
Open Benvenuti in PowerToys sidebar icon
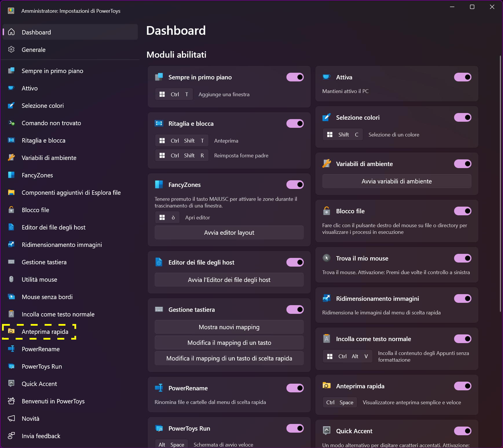pyautogui.click(x=11, y=401)
